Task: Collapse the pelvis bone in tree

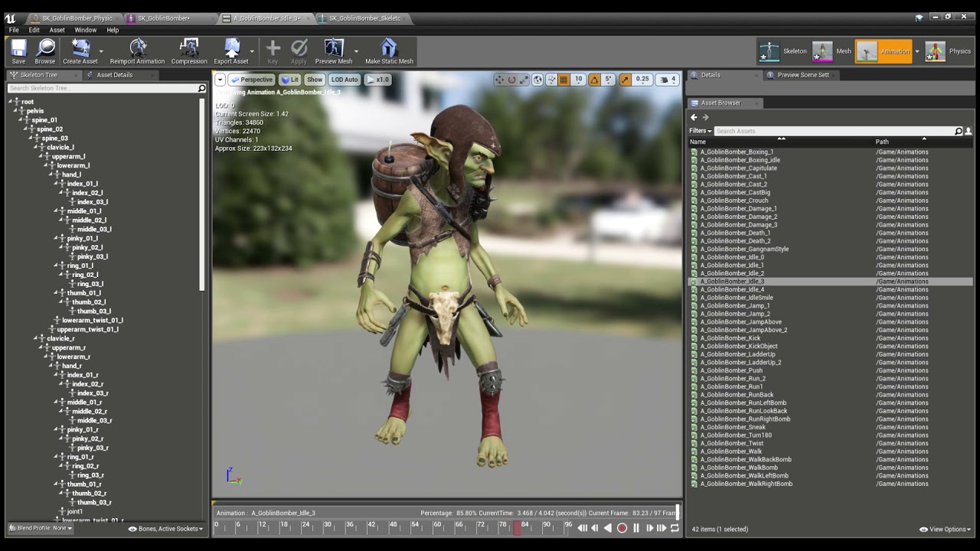Action: coord(16,111)
